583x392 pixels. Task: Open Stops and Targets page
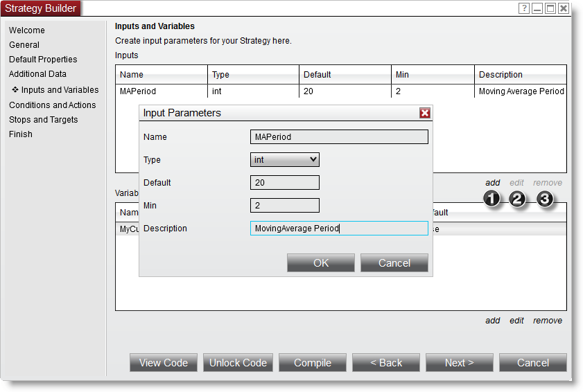coord(44,120)
